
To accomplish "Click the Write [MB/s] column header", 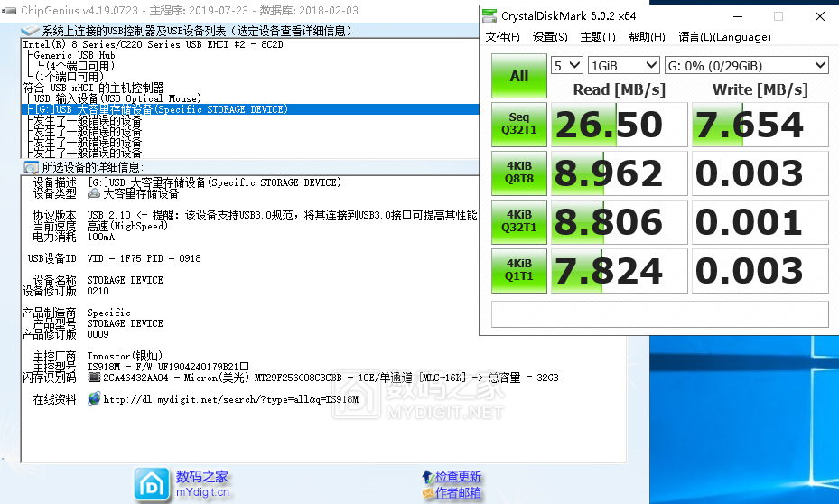I will (x=760, y=89).
